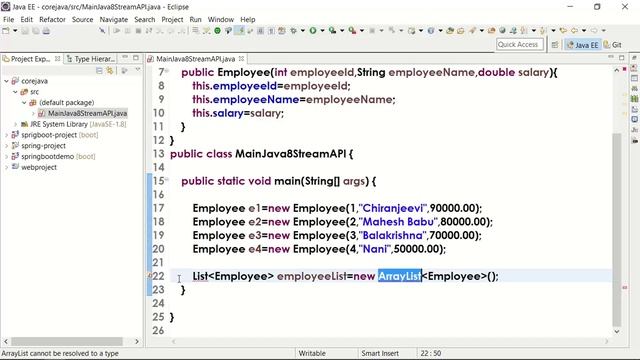This screenshot has width=640, height=360.
Task: Click the Quick Access search field
Action: (520, 44)
